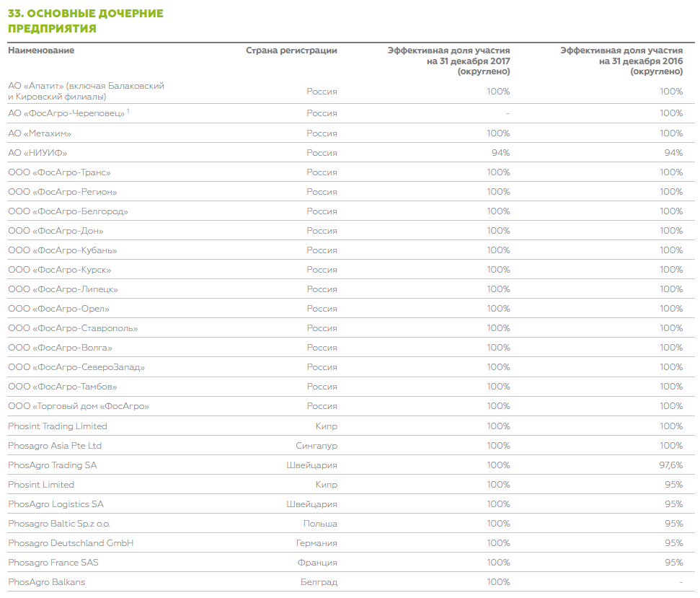Viewport: 700px width, 598px height.
Task: Click the 31 декабря 2016 column header
Action: [x=621, y=61]
